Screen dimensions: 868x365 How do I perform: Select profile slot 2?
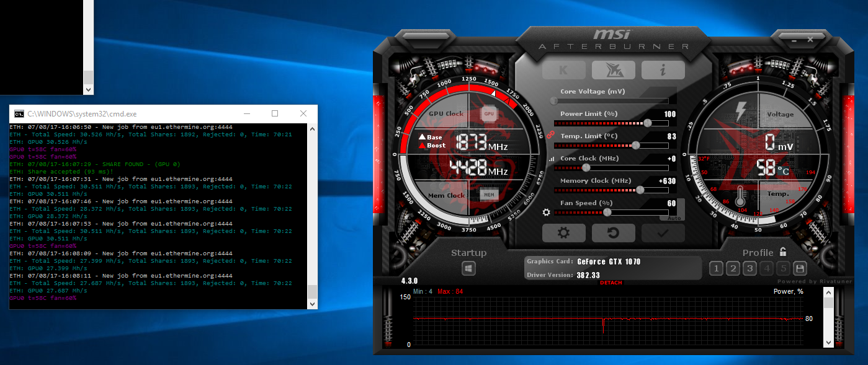tap(733, 268)
